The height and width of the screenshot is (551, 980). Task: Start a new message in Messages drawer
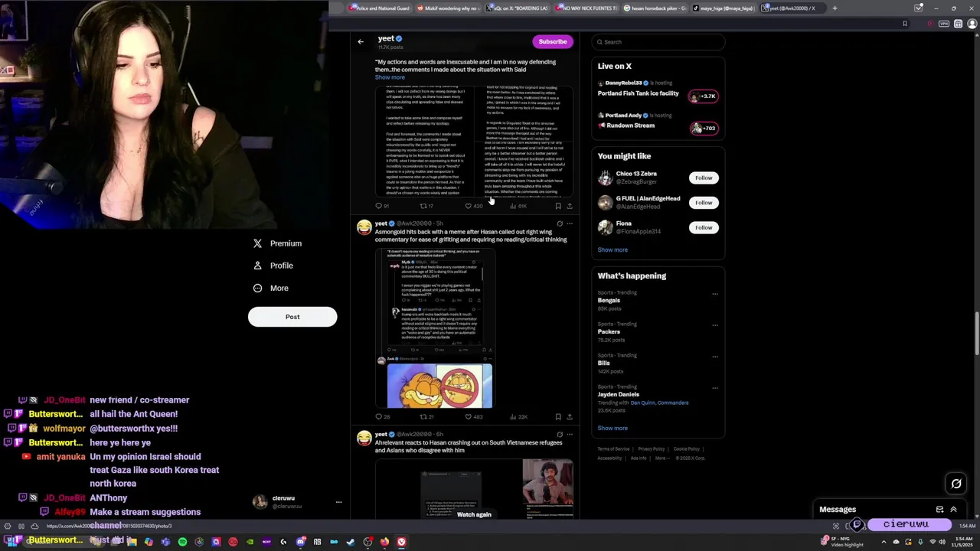939,510
